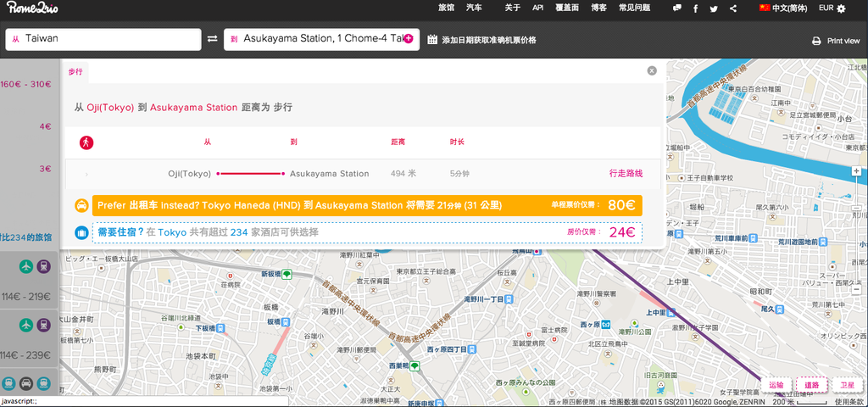
Task: Click the orange taxi icon
Action: point(81,205)
